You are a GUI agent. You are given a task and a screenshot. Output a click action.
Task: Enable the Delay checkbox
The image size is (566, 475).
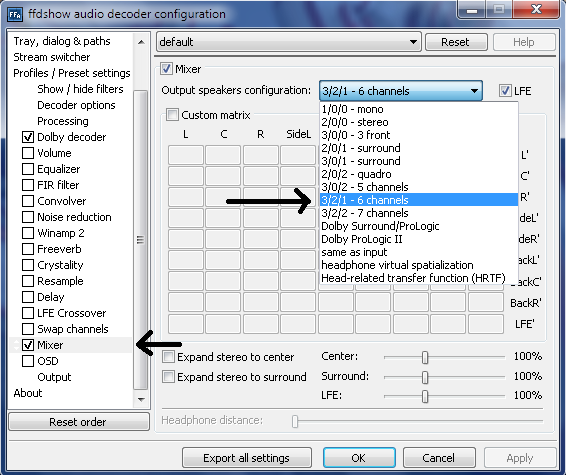[28, 297]
